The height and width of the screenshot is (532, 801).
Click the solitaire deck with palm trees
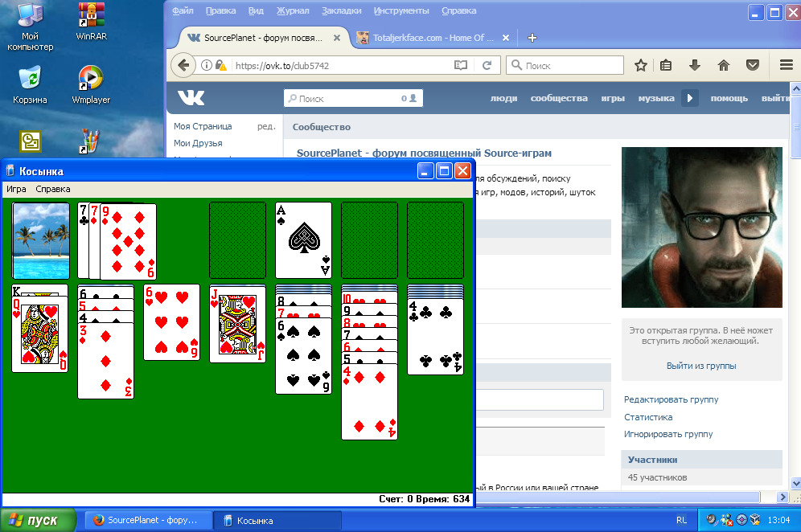coord(40,240)
